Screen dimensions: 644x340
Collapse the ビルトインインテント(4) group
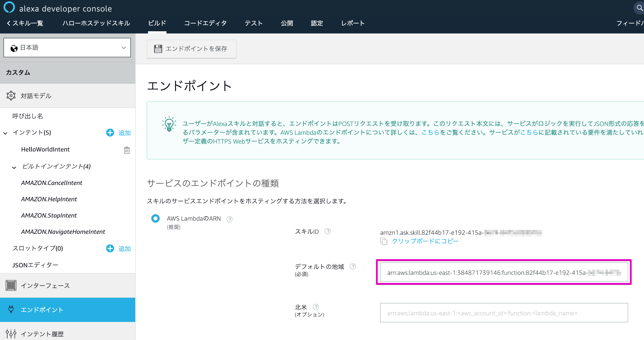click(14, 167)
